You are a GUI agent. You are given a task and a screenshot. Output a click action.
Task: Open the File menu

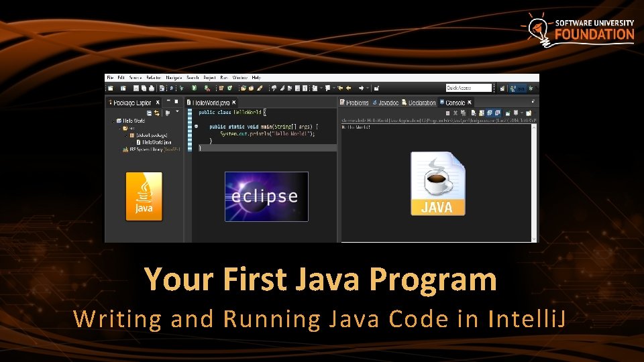pos(110,78)
